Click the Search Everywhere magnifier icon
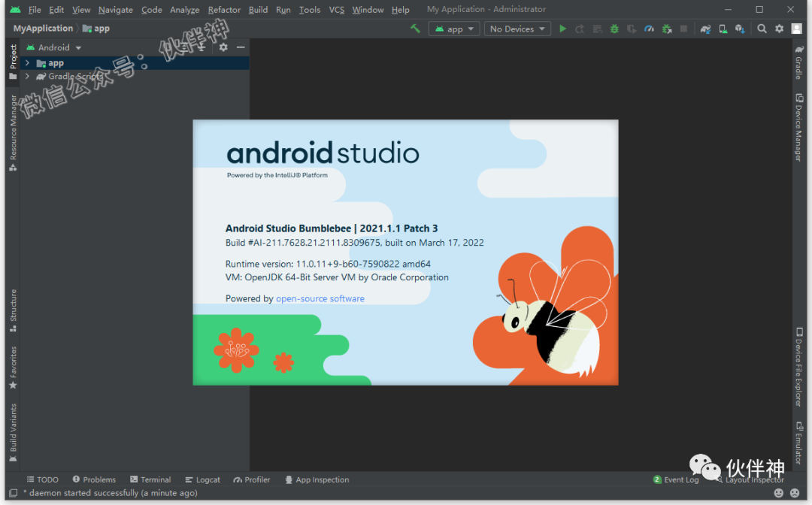The height and width of the screenshot is (505, 812). coord(762,29)
